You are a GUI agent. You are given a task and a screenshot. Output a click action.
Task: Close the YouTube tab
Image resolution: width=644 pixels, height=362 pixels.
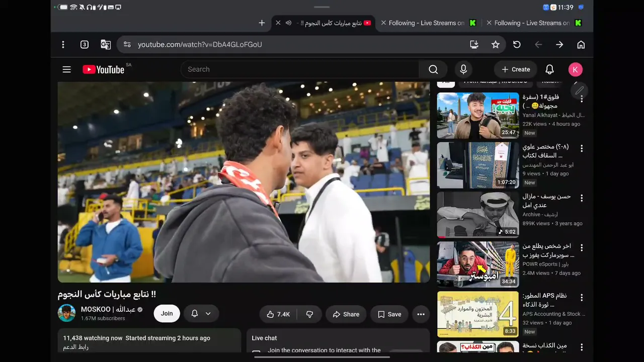pos(278,23)
